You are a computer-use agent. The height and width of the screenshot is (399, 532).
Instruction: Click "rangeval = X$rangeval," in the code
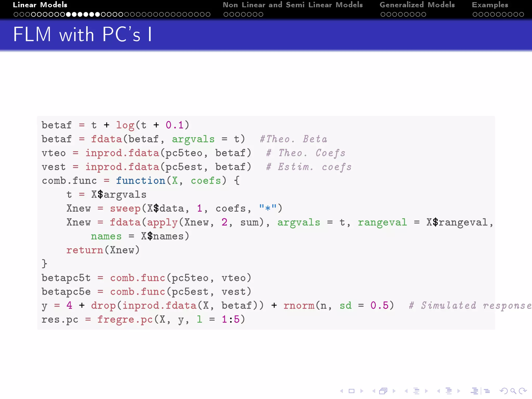click(425, 222)
